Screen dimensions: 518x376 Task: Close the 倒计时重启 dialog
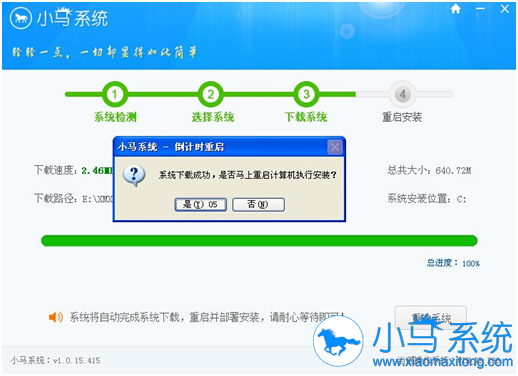[334, 147]
